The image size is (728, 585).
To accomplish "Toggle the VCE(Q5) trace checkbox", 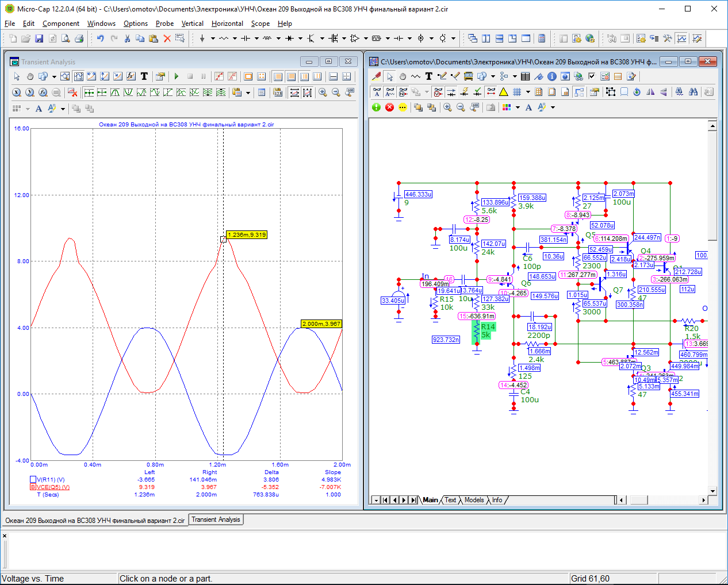I will point(33,487).
